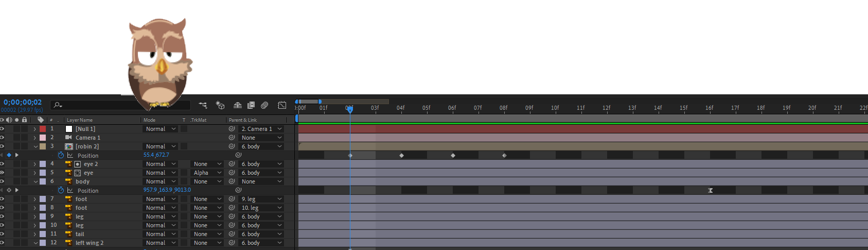Click the Layer Name column header
Image resolution: width=868 pixels, height=250 pixels.
pyautogui.click(x=80, y=120)
